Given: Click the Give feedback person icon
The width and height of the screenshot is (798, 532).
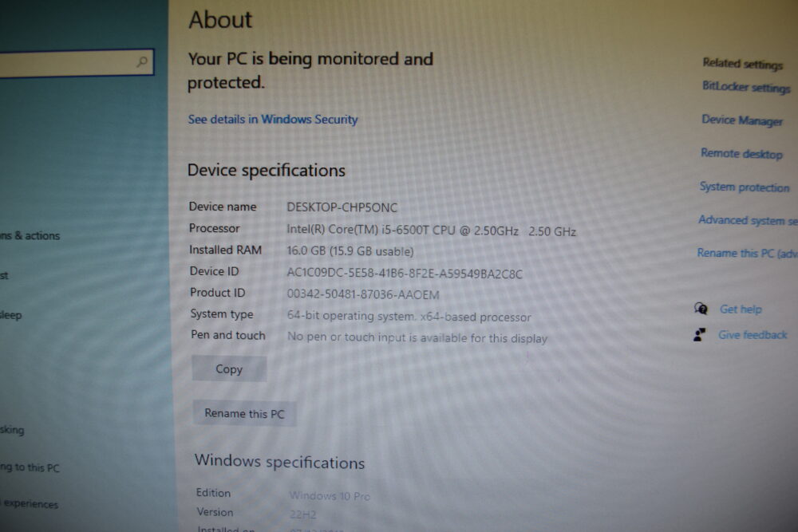Looking at the screenshot, I should (x=699, y=334).
